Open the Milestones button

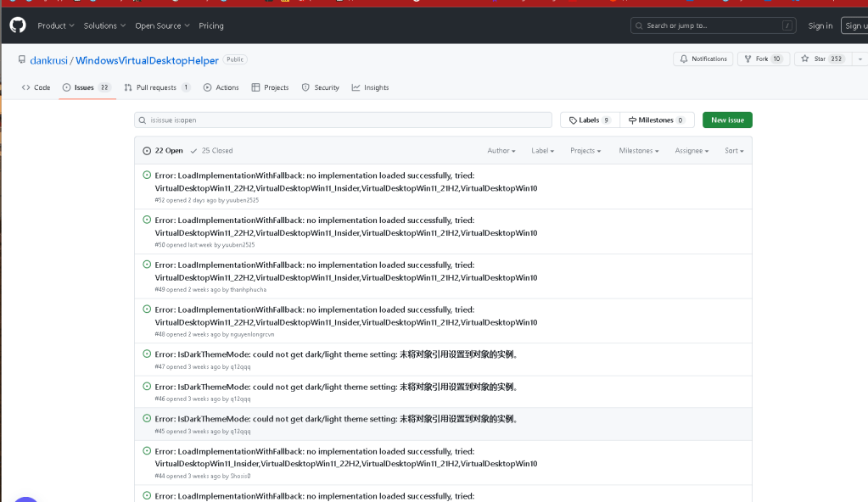click(x=657, y=120)
